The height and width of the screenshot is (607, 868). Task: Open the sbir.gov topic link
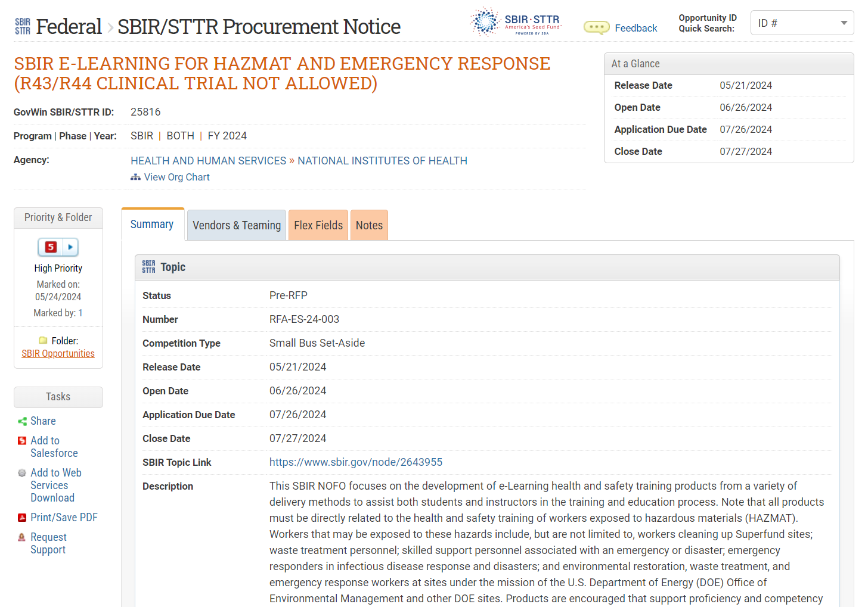point(356,462)
